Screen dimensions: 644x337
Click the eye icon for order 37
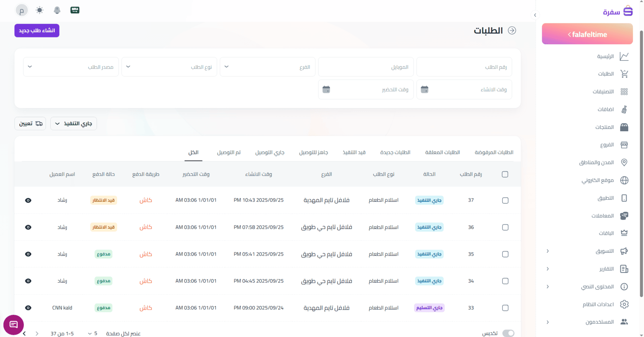[28, 201]
